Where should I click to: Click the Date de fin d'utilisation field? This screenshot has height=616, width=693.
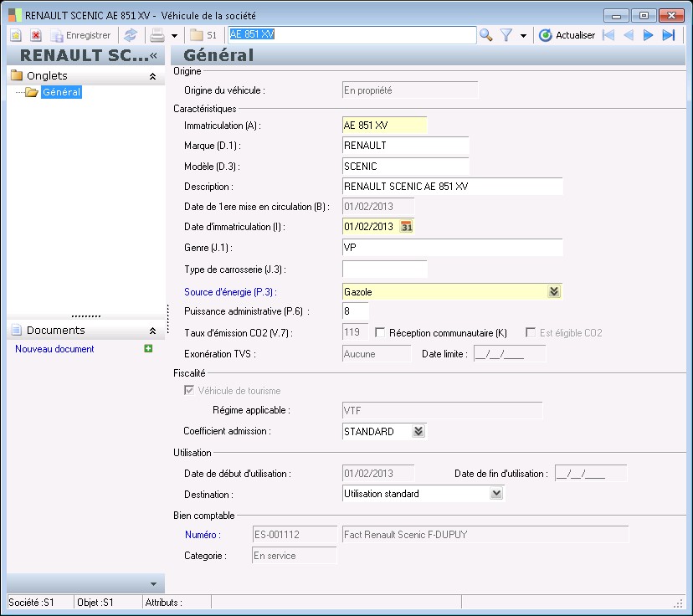point(591,473)
